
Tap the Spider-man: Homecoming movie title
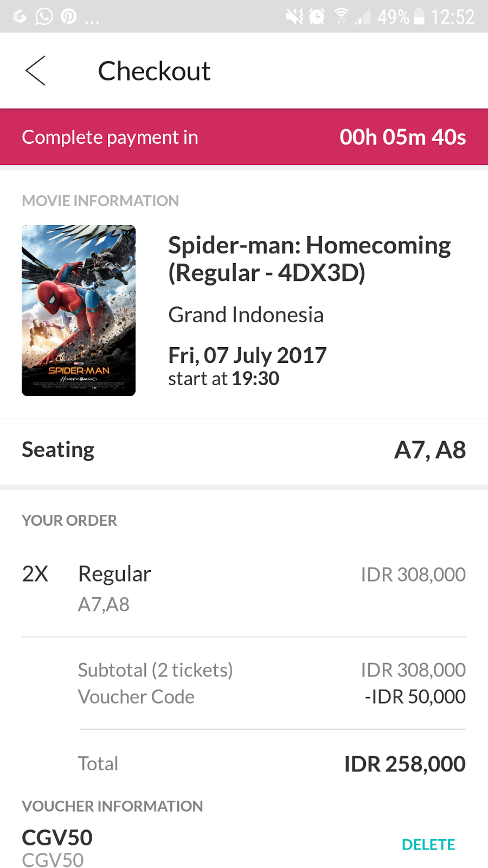[309, 259]
